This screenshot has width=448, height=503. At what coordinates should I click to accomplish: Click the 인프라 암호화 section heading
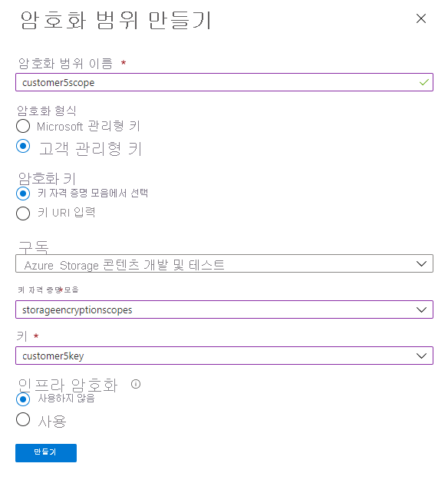coord(68,384)
